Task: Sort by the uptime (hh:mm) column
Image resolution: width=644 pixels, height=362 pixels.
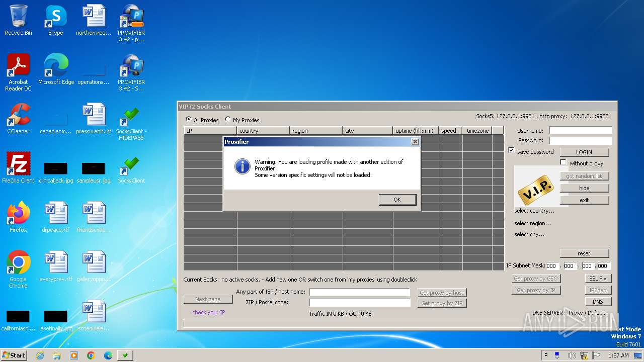Action: [x=416, y=131]
